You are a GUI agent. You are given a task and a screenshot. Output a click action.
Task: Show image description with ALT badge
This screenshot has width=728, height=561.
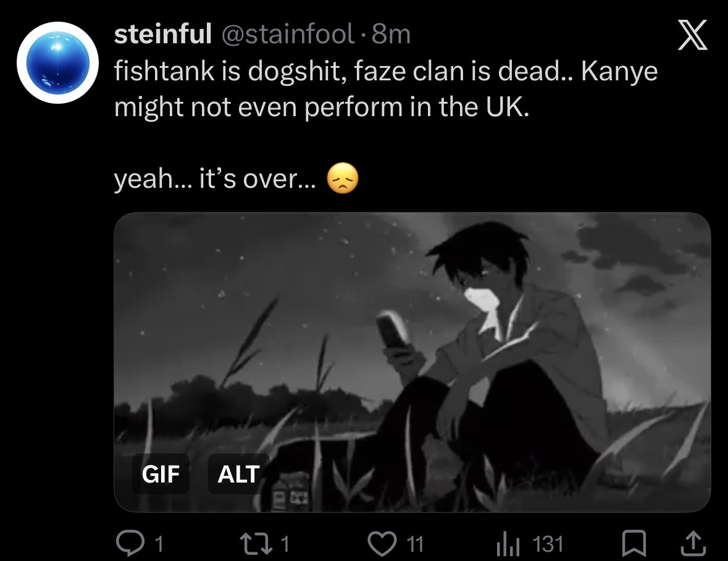238,474
